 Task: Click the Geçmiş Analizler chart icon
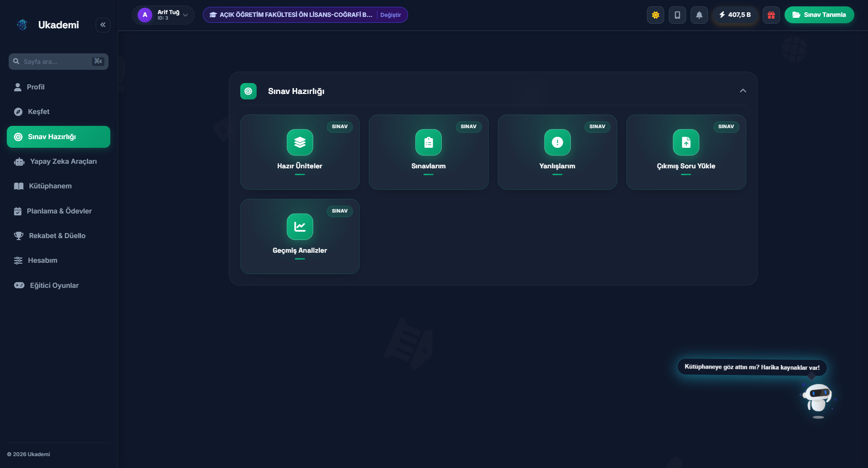point(300,227)
